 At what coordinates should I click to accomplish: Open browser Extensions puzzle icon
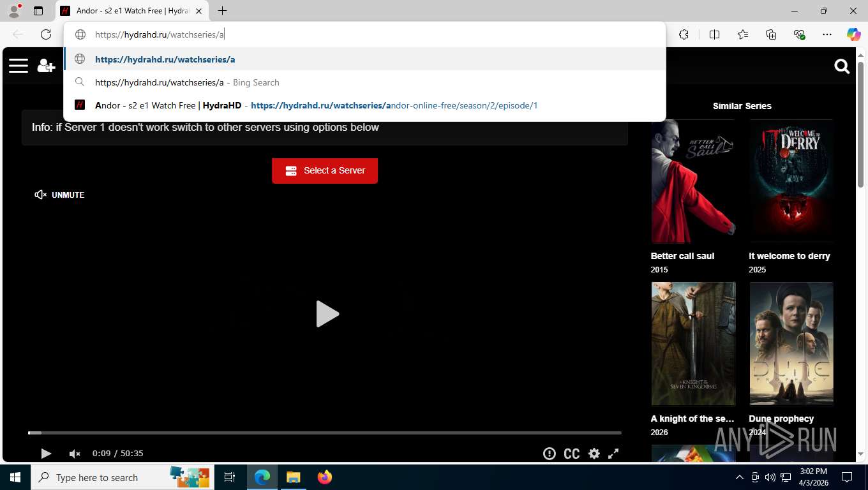pos(684,34)
